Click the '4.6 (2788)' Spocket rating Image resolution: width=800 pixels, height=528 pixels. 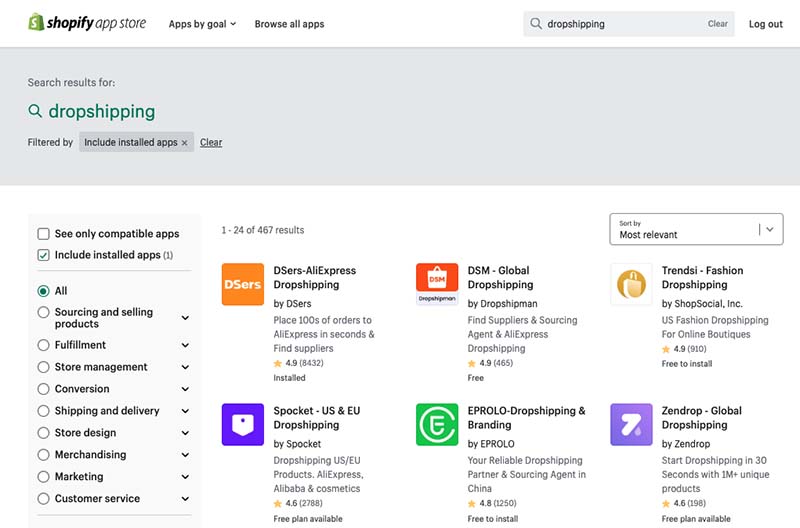tap(298, 504)
